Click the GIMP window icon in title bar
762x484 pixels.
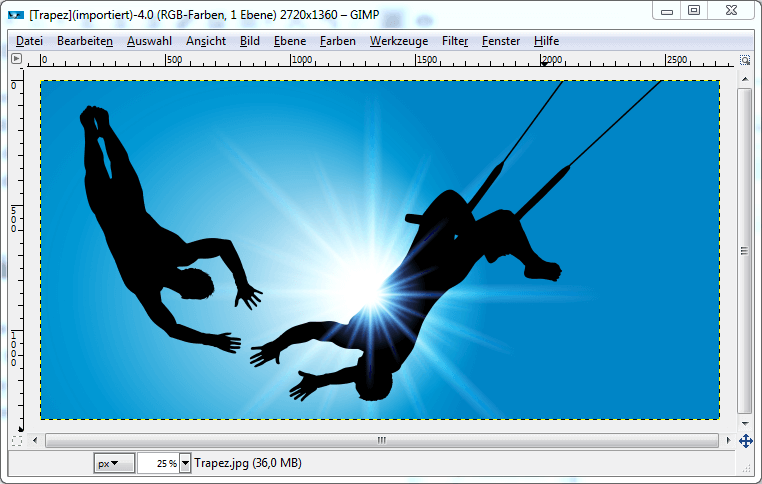pyautogui.click(x=16, y=15)
